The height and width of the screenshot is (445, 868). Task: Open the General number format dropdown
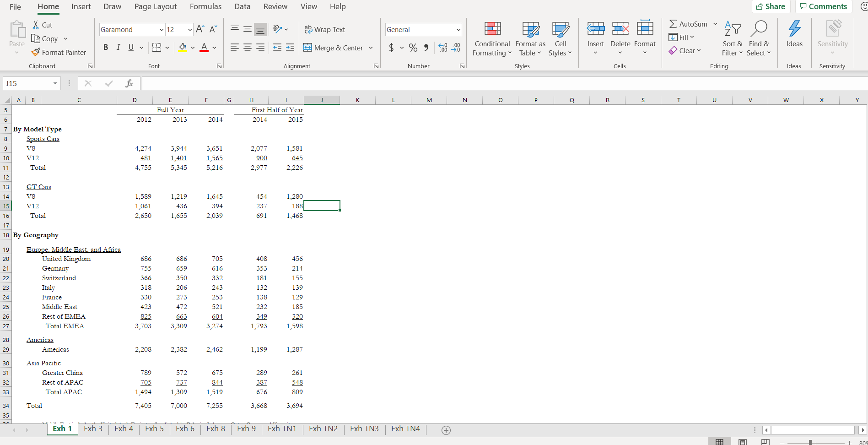coord(458,30)
